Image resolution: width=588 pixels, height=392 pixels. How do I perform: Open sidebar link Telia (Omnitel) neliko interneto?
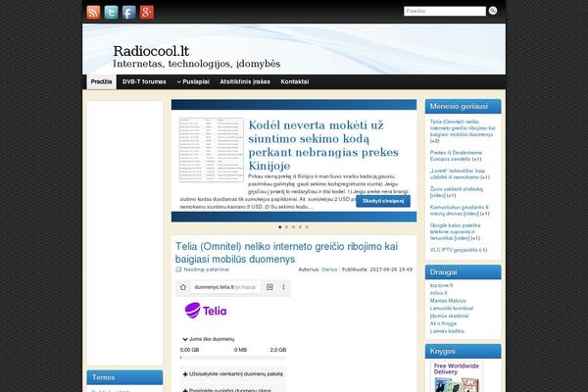click(x=463, y=128)
